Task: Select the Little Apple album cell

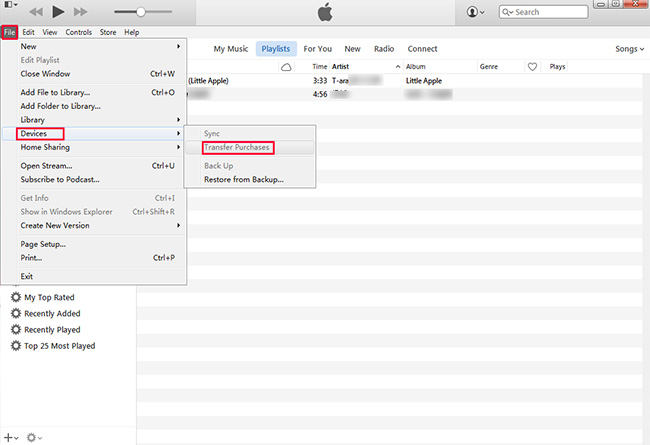Action: [424, 81]
